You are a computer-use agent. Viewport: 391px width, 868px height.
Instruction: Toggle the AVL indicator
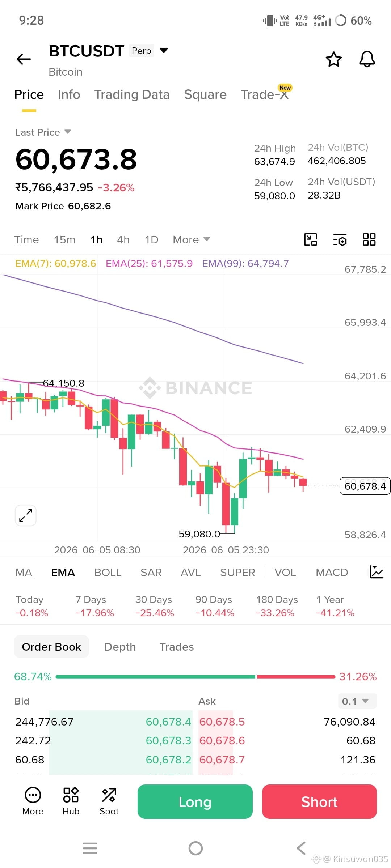pyautogui.click(x=190, y=572)
